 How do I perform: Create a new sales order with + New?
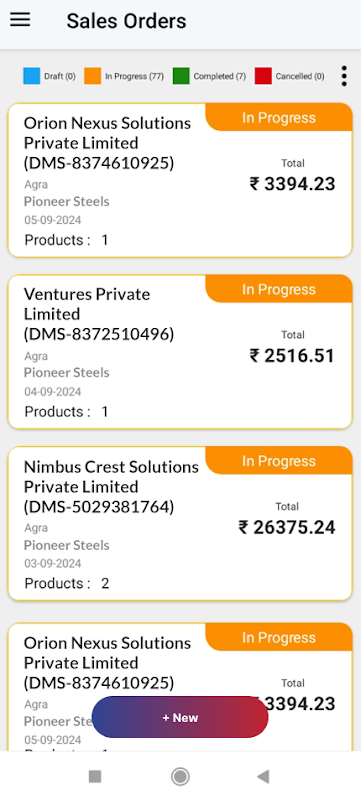pyautogui.click(x=180, y=717)
